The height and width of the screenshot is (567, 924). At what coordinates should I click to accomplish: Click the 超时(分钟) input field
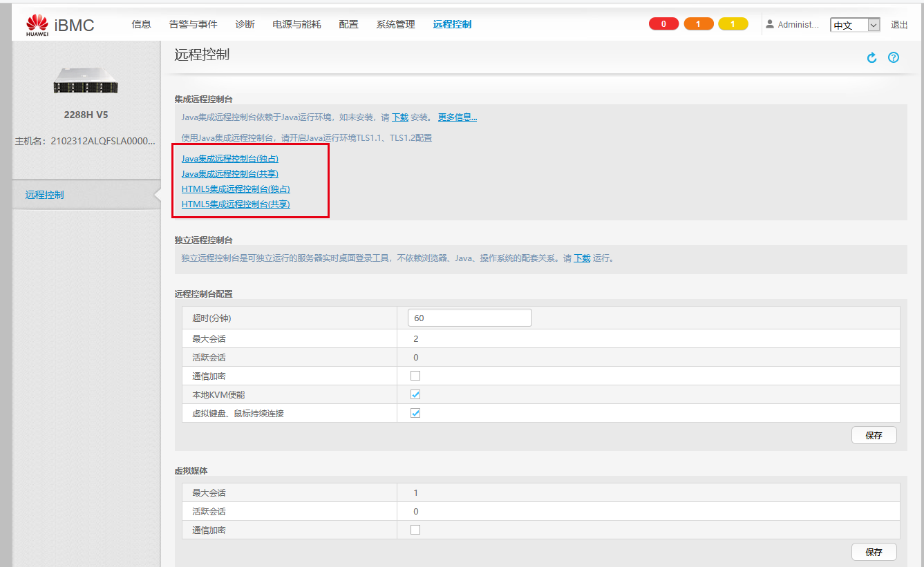click(469, 317)
